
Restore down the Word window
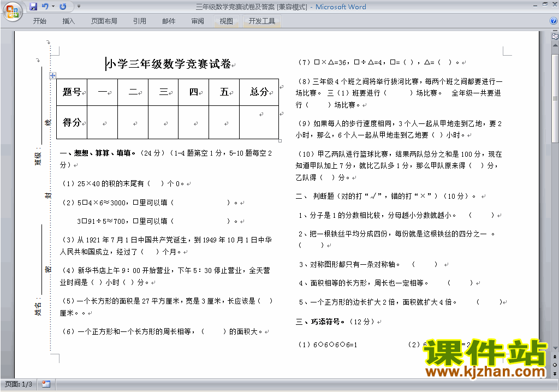click(545, 4)
